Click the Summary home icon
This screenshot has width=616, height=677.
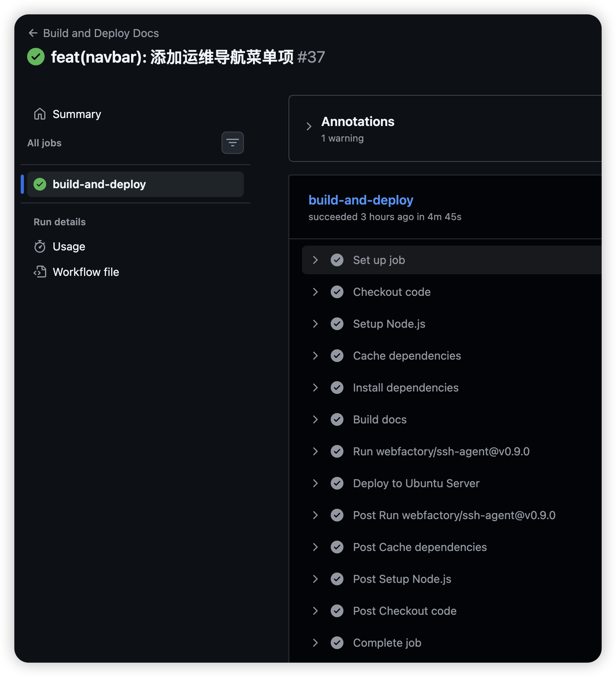pos(40,114)
